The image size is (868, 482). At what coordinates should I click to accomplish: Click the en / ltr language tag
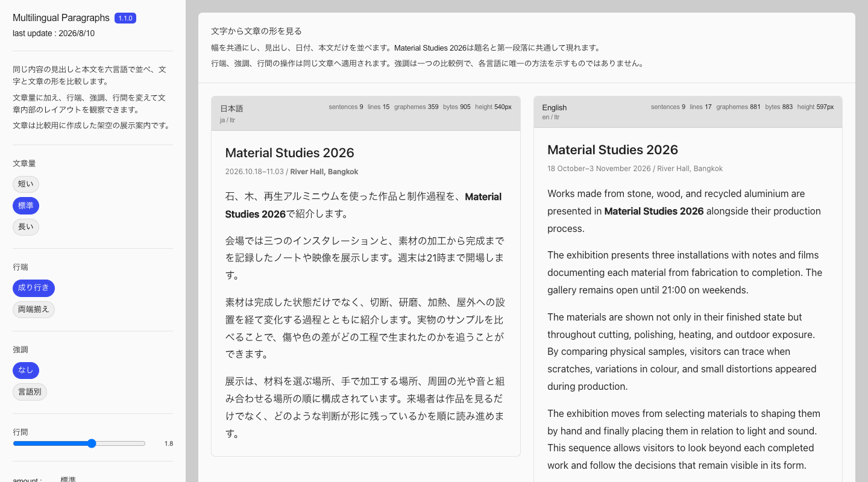coord(551,117)
